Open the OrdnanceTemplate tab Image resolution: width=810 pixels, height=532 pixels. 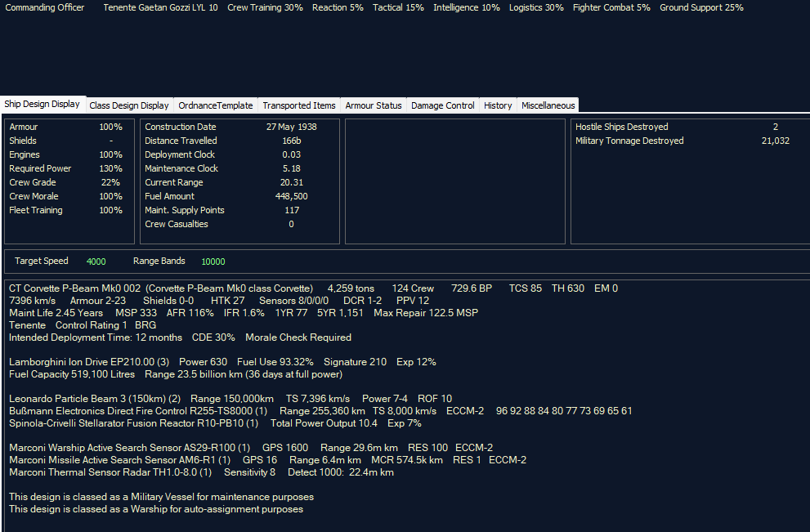coord(216,105)
